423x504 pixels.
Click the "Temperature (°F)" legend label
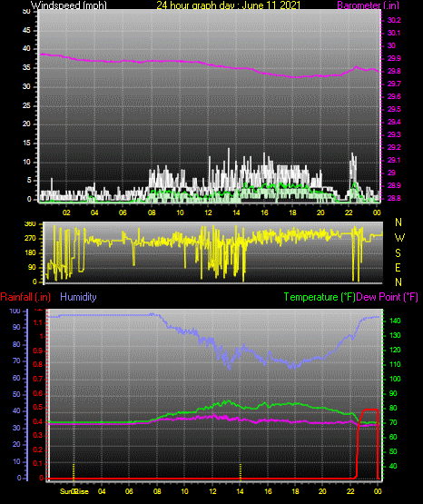tap(320, 297)
